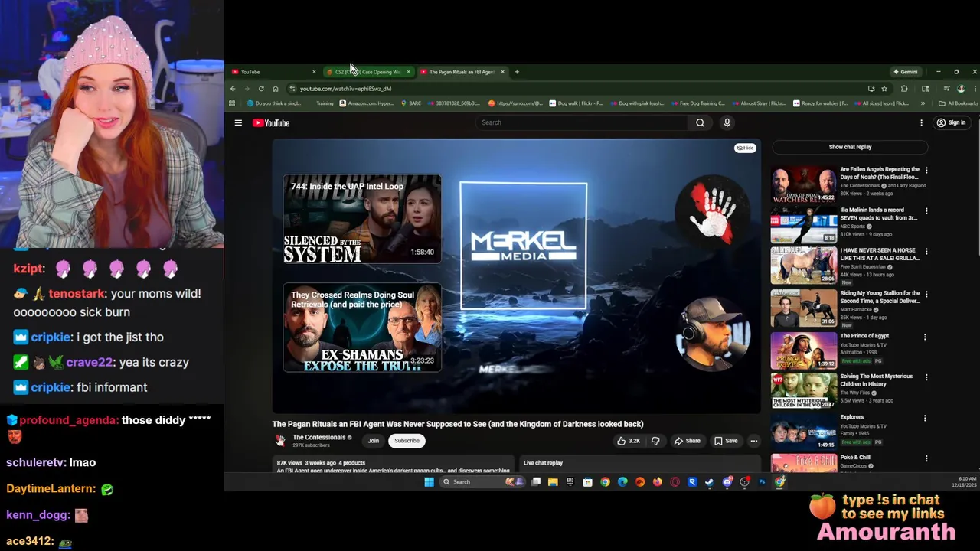Open File Explorer from the taskbar
Viewport: 980px width, 551px height.
click(x=553, y=482)
